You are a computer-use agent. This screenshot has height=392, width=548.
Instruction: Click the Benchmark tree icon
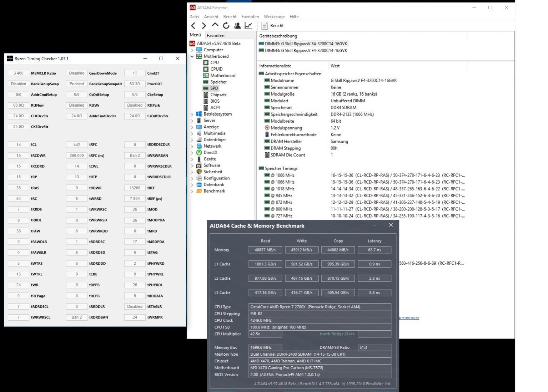(x=199, y=191)
